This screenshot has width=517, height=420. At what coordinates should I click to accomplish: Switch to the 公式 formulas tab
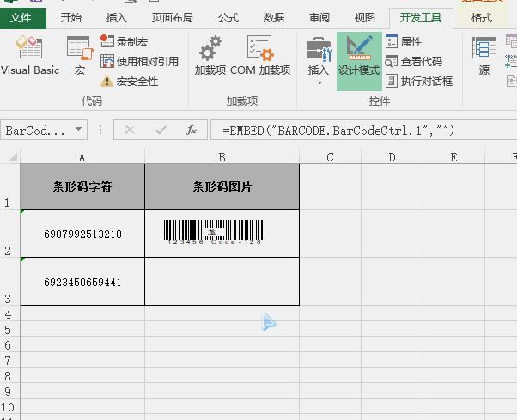[x=228, y=18]
